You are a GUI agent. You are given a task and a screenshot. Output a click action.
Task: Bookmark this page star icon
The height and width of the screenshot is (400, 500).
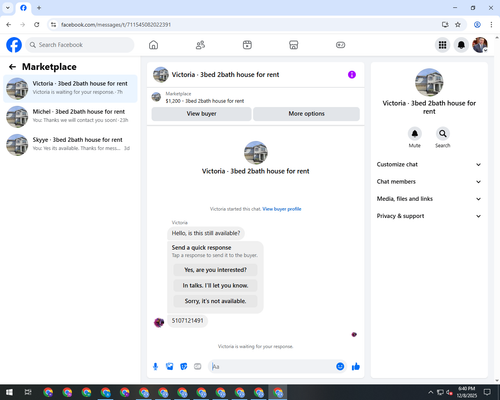(x=458, y=25)
